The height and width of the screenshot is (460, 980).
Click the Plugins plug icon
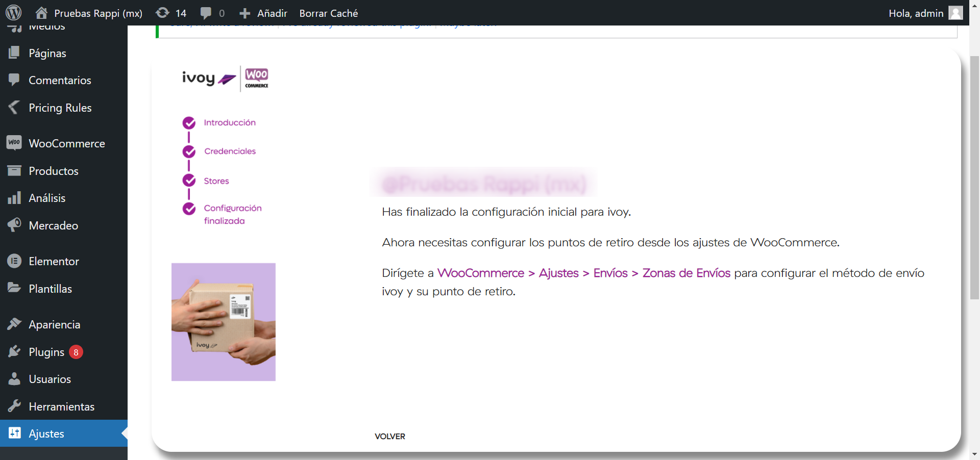pos(14,351)
